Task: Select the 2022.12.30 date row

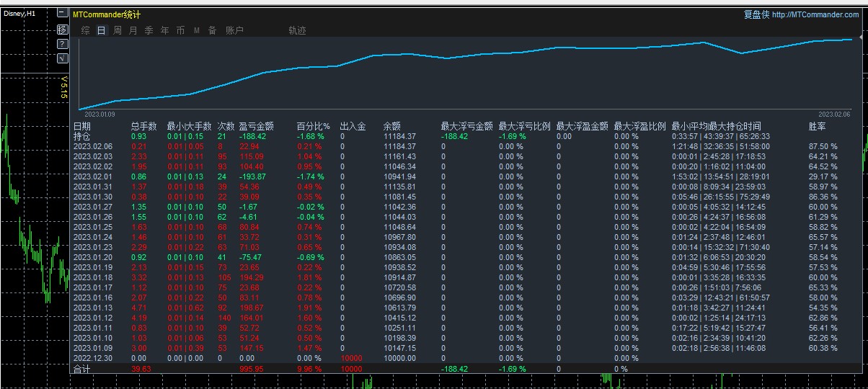Action: 93,358
